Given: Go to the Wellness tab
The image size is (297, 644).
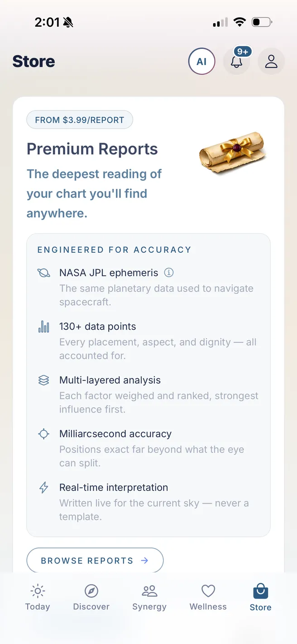Looking at the screenshot, I should tap(208, 597).
